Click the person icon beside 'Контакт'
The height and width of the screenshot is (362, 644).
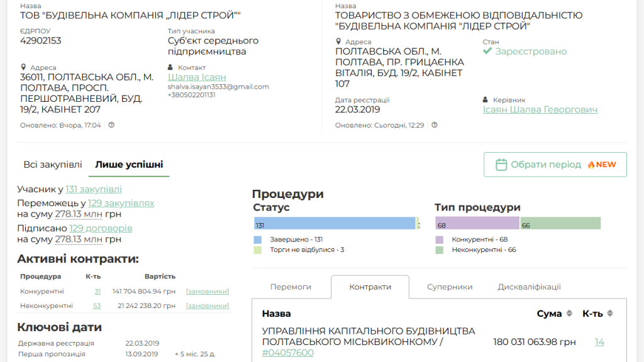(x=170, y=67)
